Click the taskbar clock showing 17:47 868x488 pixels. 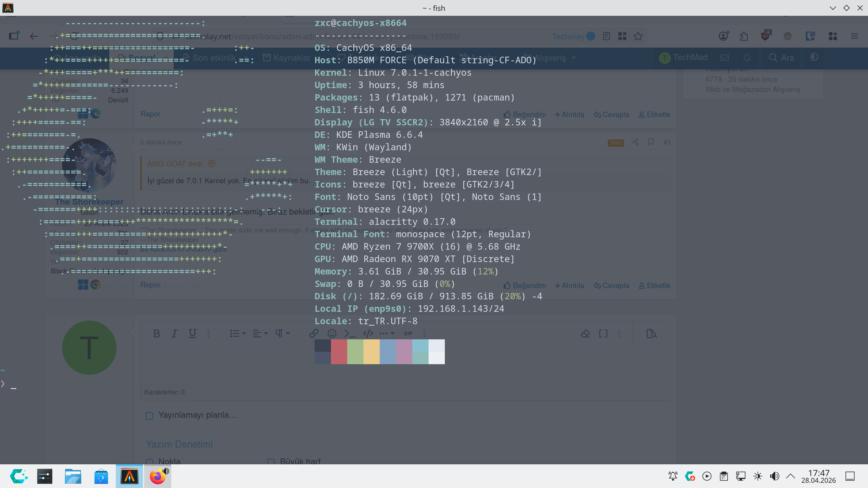coord(818,476)
